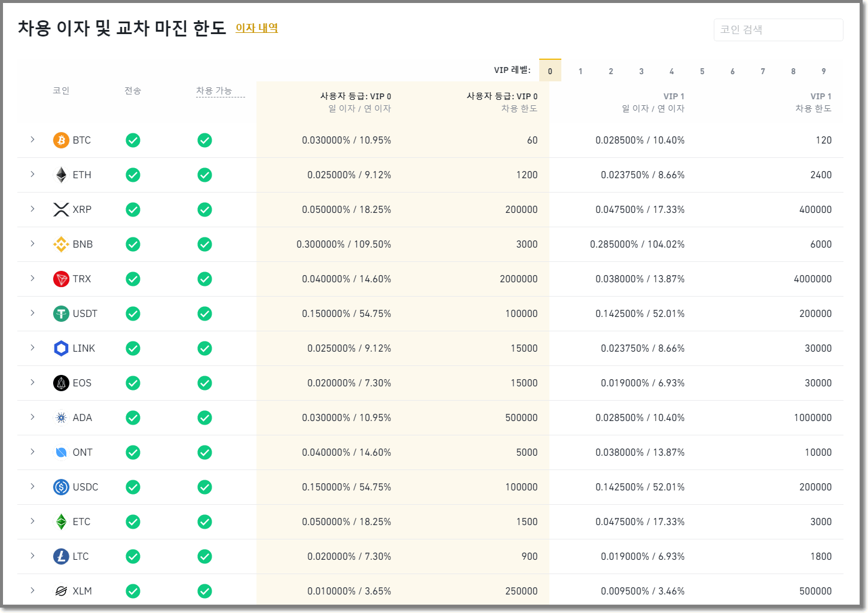Expand the ONT row details

pyautogui.click(x=32, y=452)
